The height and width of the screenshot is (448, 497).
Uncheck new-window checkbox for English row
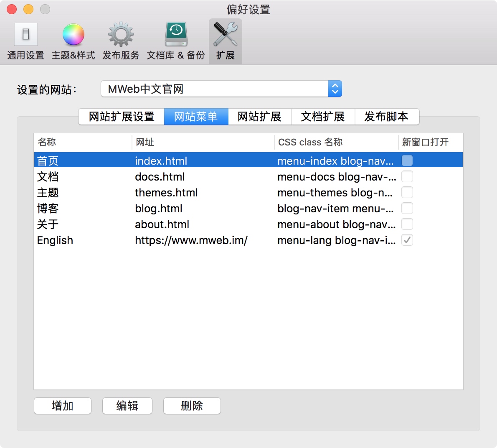point(407,240)
